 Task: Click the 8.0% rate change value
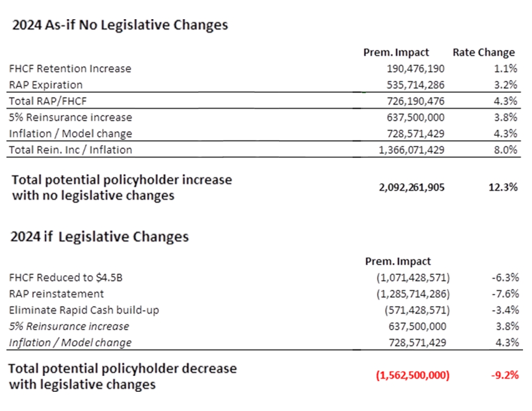pyautogui.click(x=506, y=150)
